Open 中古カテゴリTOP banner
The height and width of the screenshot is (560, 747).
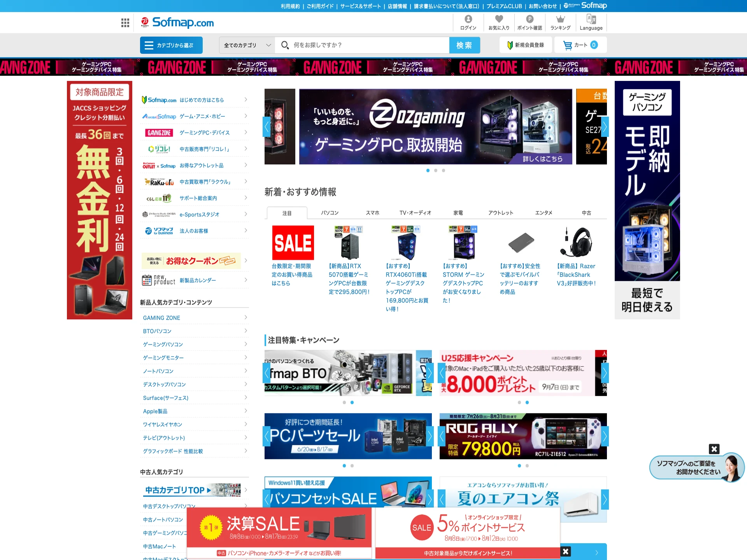click(191, 490)
